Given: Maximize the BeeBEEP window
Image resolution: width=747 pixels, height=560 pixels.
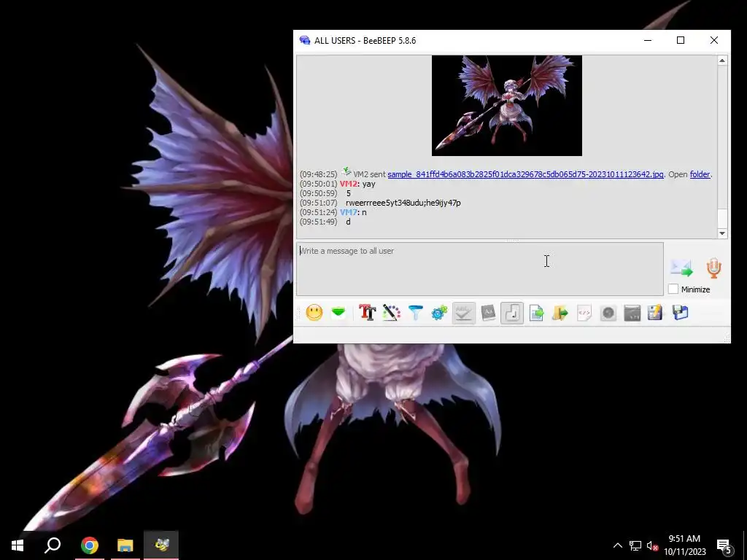Looking at the screenshot, I should click(x=681, y=41).
